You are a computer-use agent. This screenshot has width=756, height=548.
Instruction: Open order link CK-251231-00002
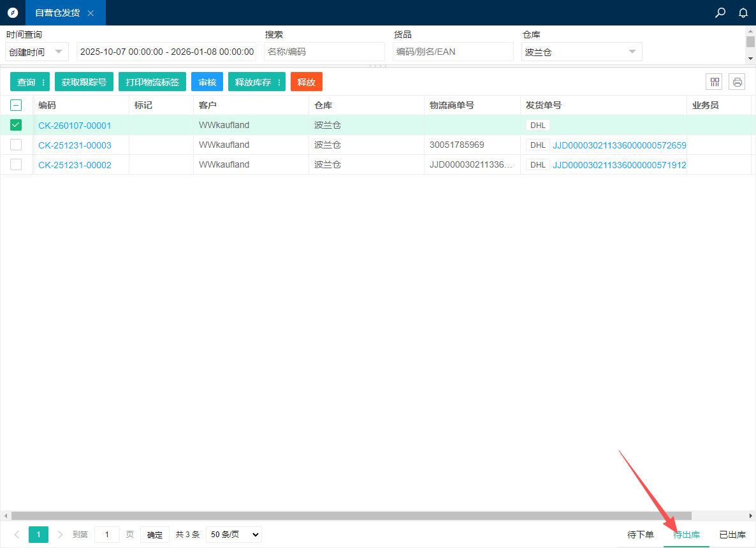(75, 165)
